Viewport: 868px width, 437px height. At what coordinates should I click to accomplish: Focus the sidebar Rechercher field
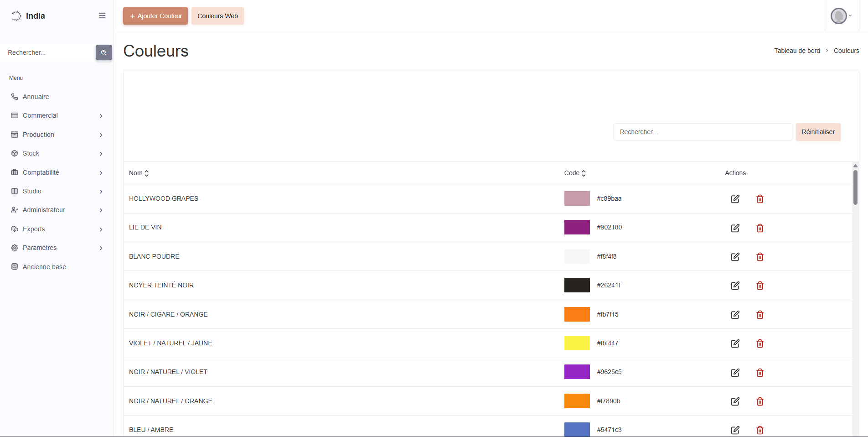(48, 52)
